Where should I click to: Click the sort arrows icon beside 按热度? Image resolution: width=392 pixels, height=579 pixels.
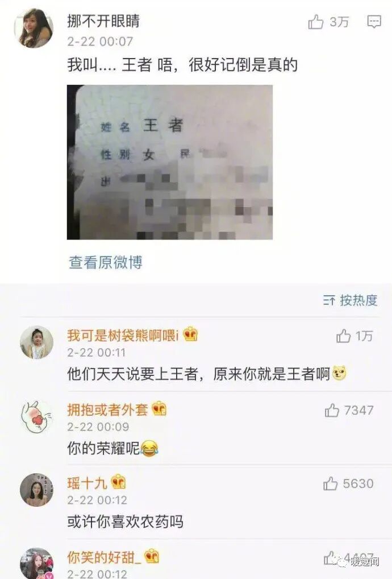click(x=329, y=300)
